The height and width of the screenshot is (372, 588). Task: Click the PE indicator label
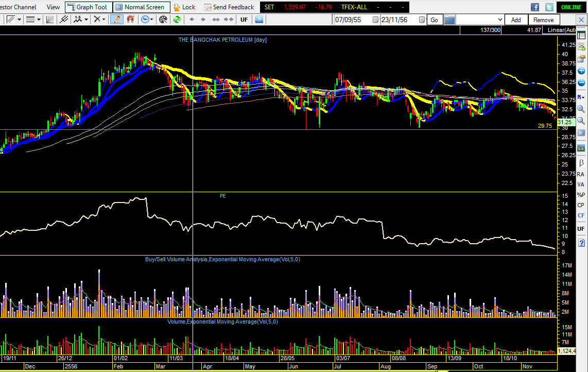click(223, 196)
